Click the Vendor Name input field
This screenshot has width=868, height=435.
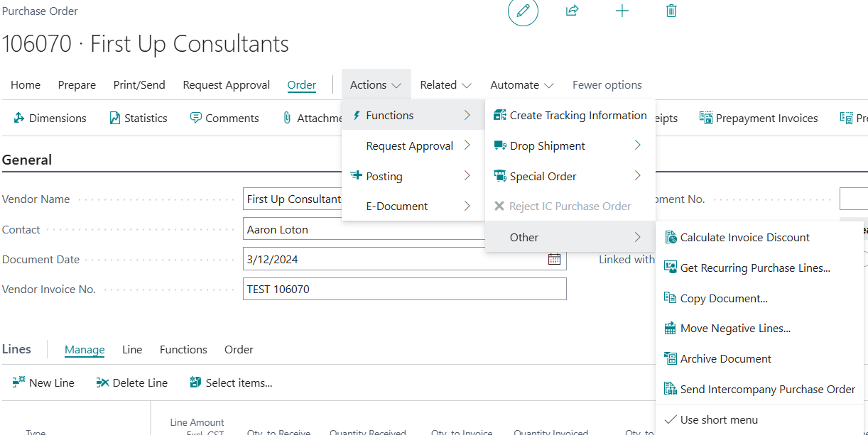coord(292,199)
